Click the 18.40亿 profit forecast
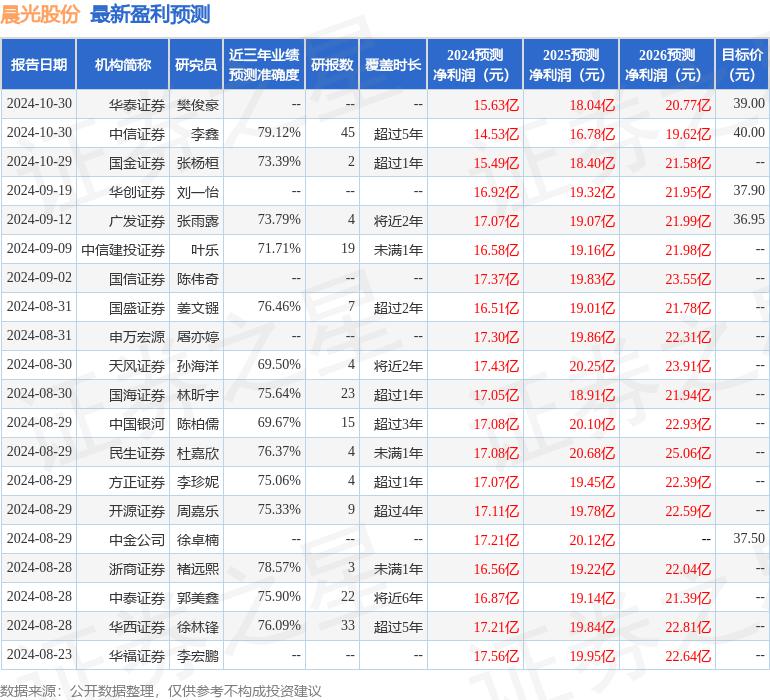770x700 pixels. [592, 163]
